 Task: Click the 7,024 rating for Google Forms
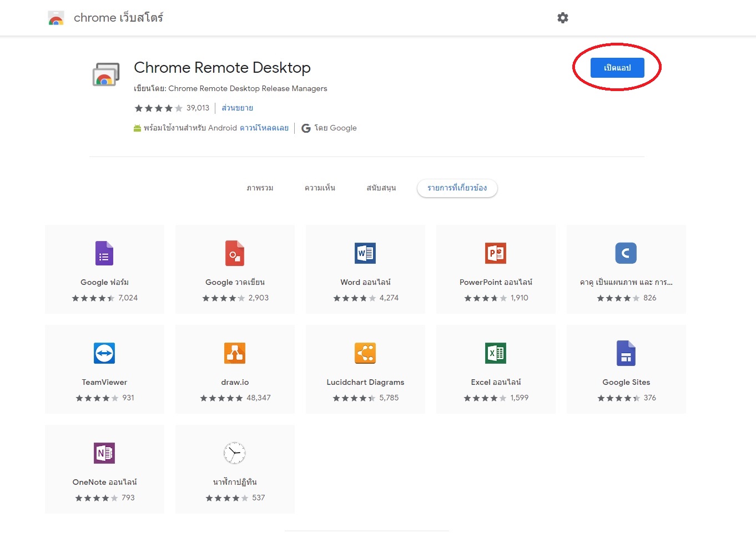pyautogui.click(x=128, y=298)
